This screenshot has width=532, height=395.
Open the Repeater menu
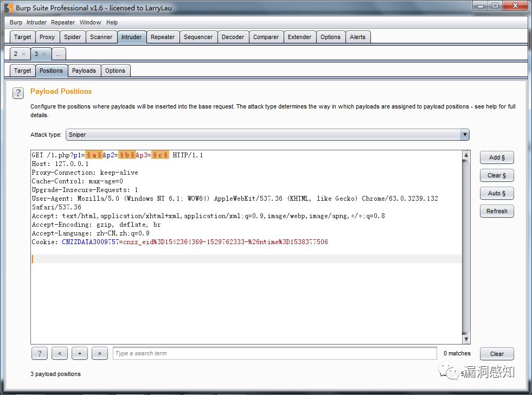point(63,22)
